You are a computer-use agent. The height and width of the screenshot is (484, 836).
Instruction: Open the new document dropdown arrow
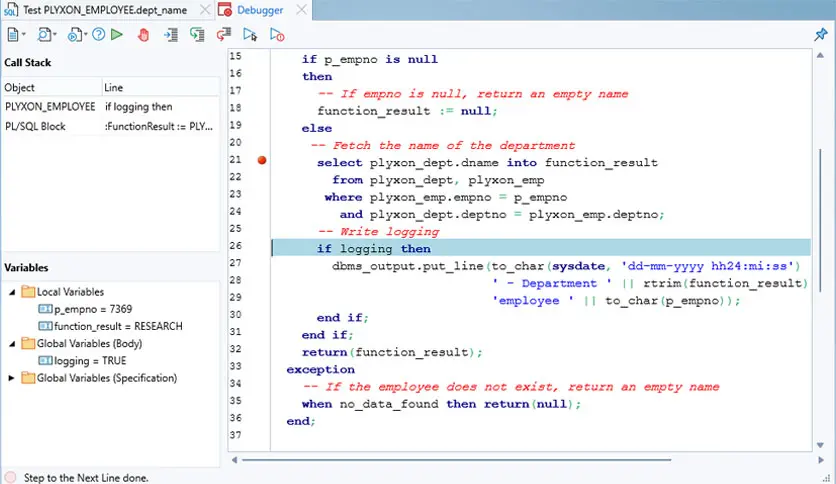(x=23, y=35)
